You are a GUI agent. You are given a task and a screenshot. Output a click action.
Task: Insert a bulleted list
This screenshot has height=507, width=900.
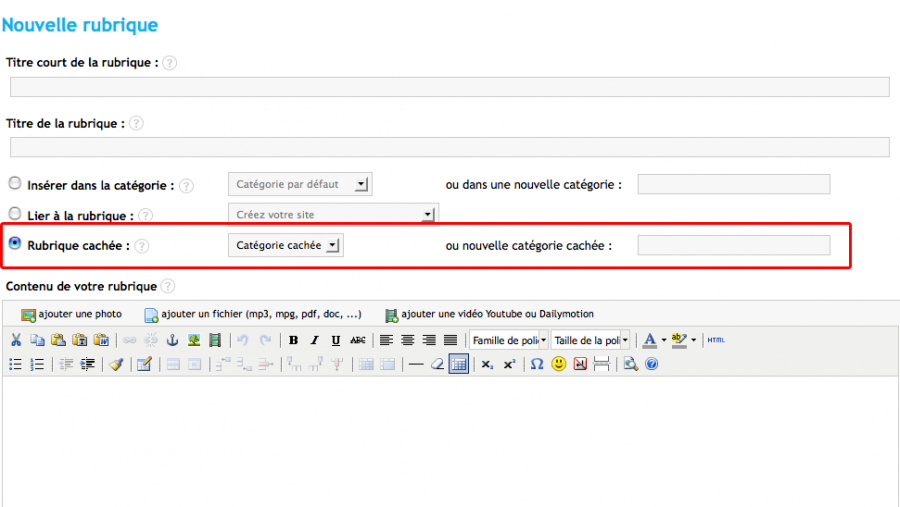pos(15,364)
